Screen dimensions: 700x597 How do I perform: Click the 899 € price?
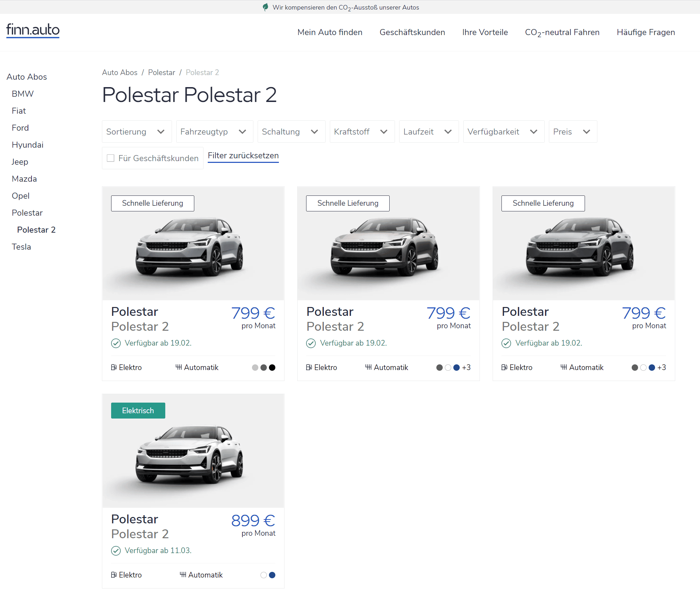(x=253, y=521)
